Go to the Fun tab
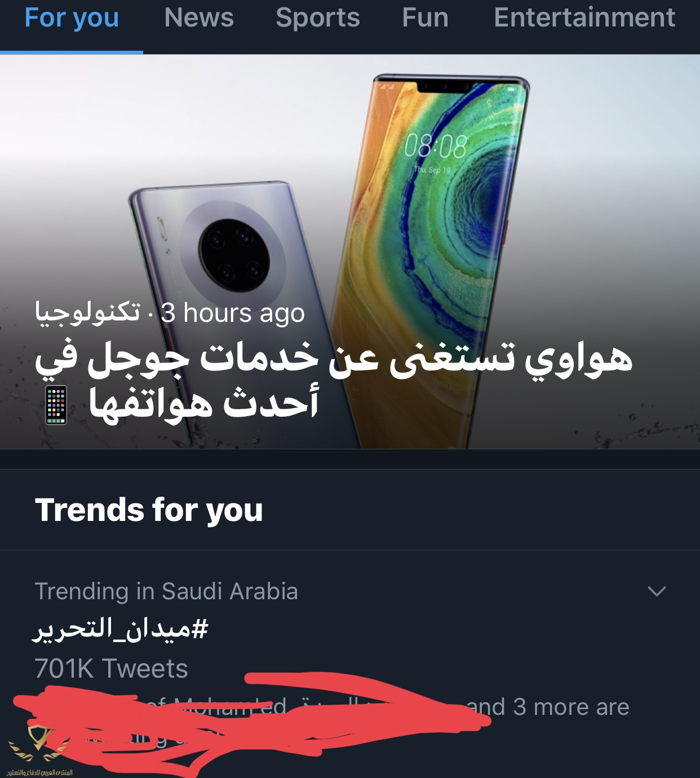The width and height of the screenshot is (700, 778). (426, 18)
